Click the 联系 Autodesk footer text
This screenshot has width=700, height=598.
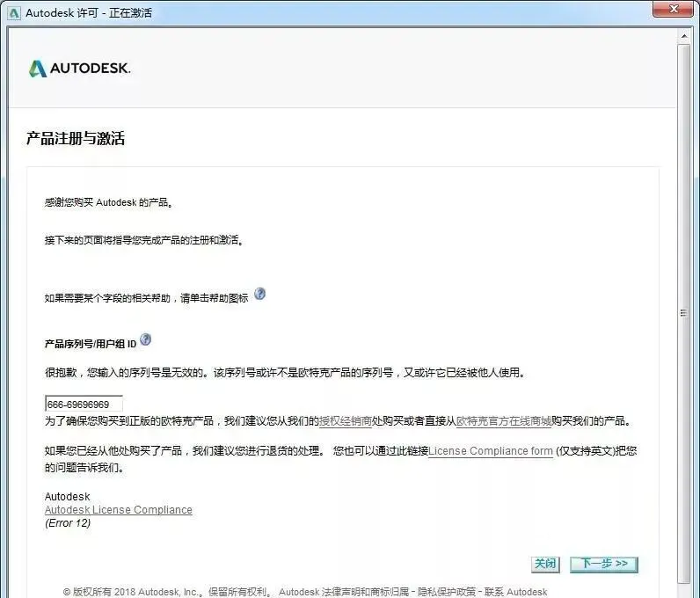[x=515, y=592]
